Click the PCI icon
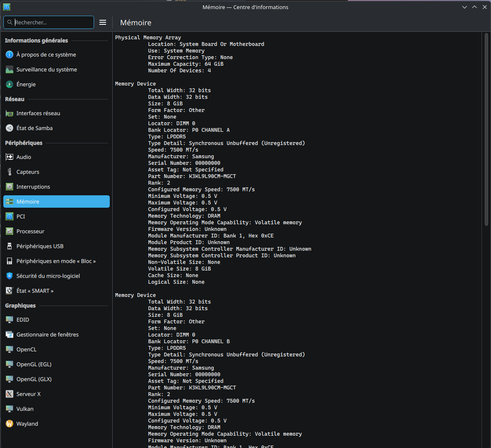The image size is (491, 448). pos(9,216)
